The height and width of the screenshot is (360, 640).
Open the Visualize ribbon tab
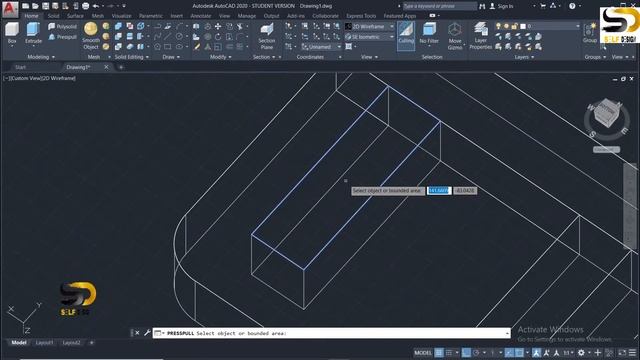121,16
